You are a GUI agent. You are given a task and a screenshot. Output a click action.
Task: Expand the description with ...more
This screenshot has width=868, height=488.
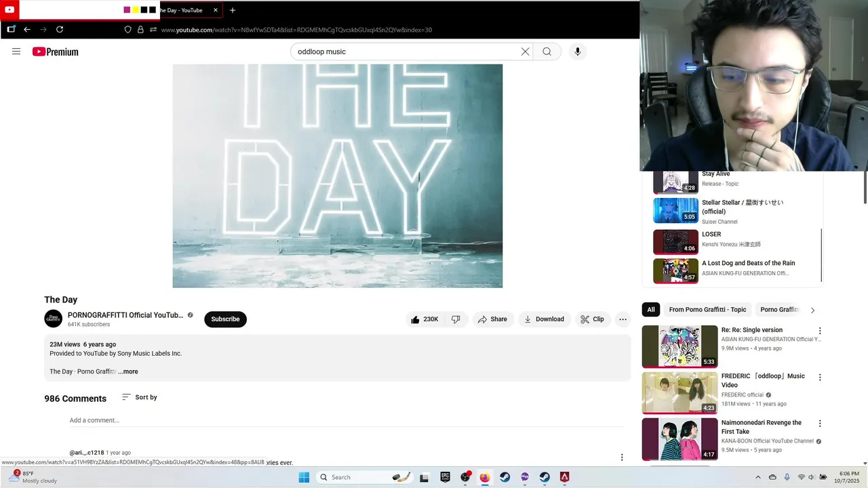pyautogui.click(x=128, y=371)
